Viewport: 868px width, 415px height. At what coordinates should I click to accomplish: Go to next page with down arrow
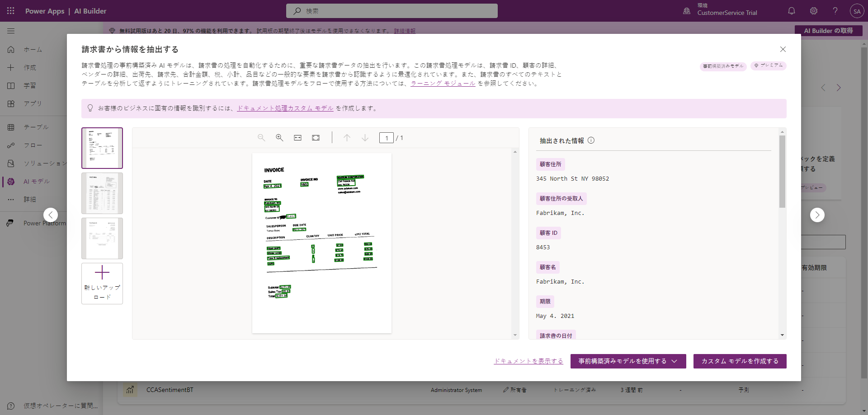pos(365,138)
